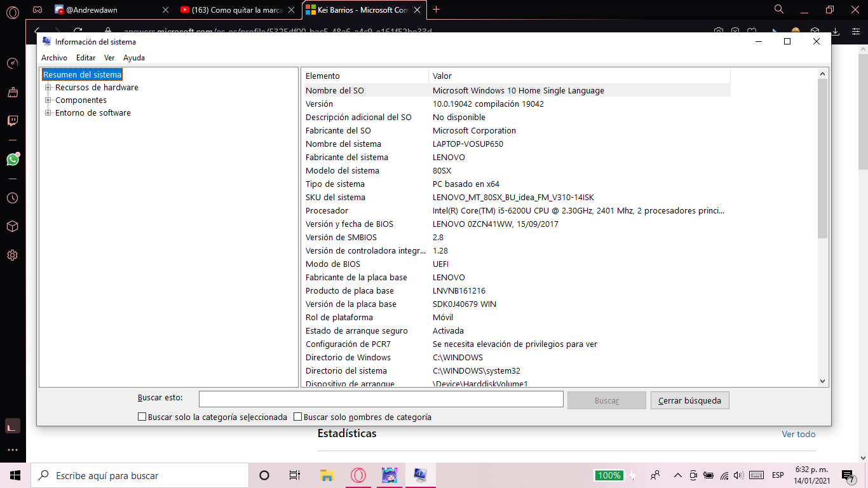Open the Twitch panel in Opera sidebar
The width and height of the screenshot is (868, 488).
click(12, 121)
